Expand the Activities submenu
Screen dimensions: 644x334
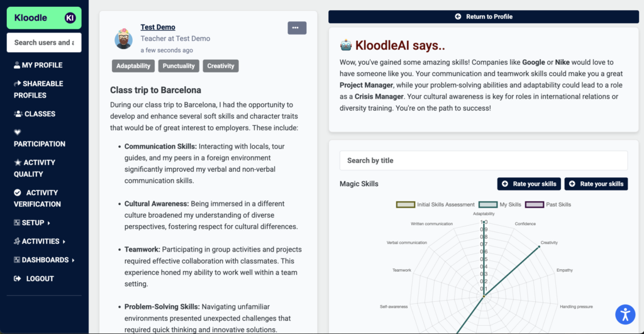[40, 241]
